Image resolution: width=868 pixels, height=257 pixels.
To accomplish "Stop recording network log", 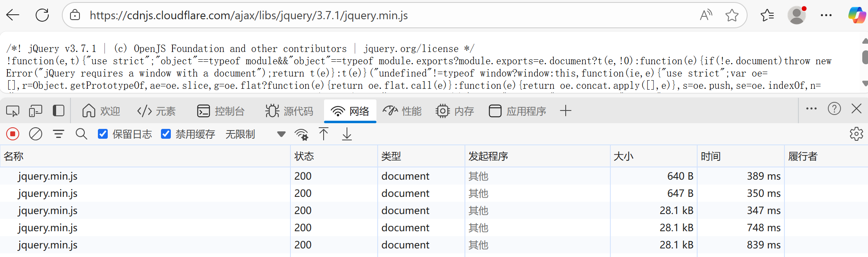I will point(13,134).
